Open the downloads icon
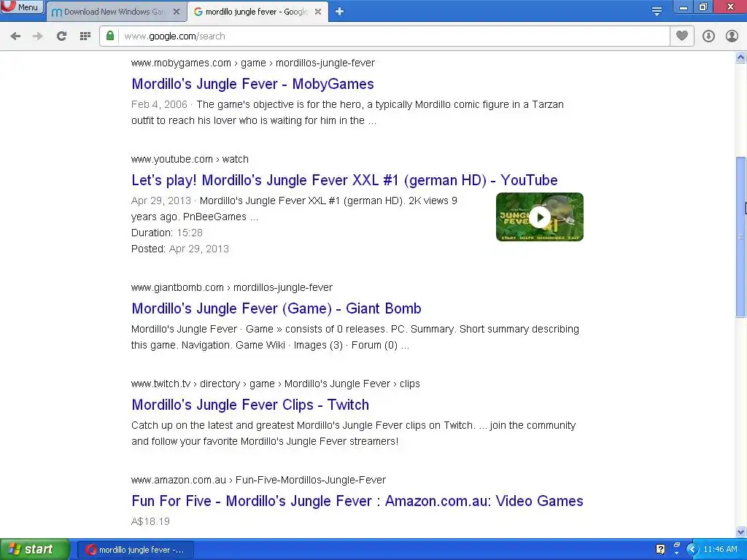 (708, 36)
